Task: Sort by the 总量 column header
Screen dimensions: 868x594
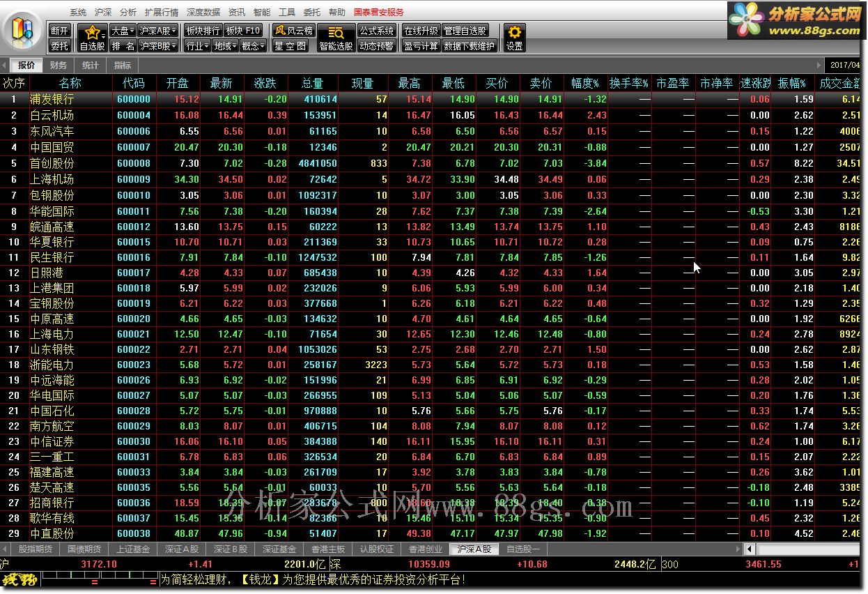Action: pos(312,83)
